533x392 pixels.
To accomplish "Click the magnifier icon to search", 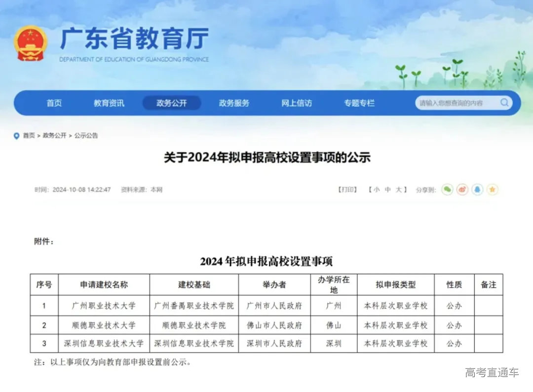I will pos(504,103).
